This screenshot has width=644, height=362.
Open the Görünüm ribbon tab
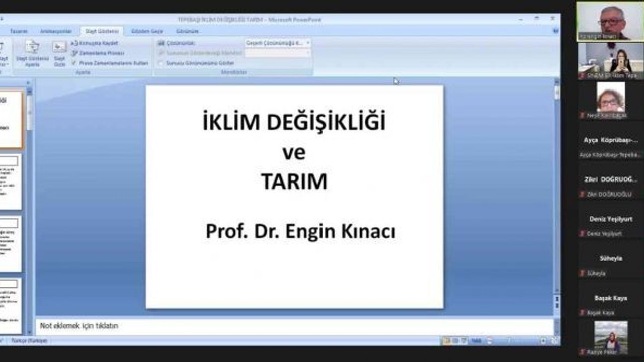[187, 31]
